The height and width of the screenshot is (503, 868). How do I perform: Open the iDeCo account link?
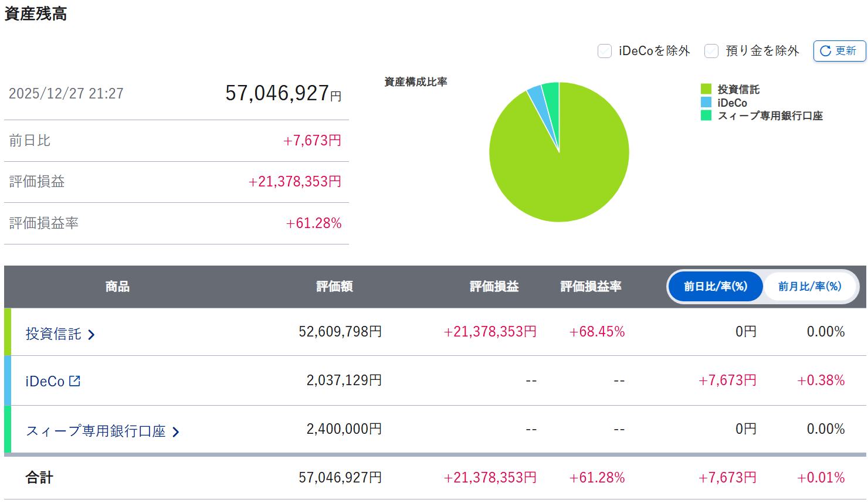coord(45,381)
